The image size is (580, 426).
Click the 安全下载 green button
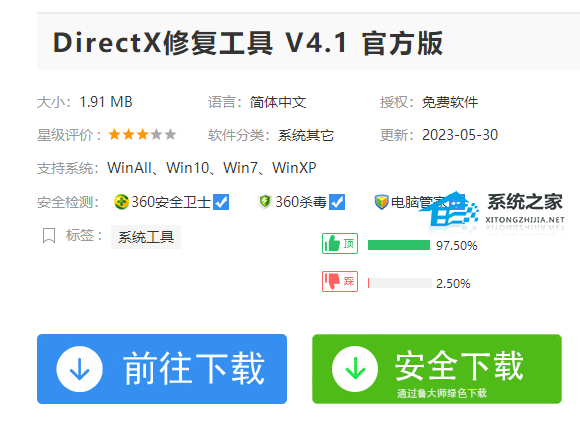(x=437, y=369)
